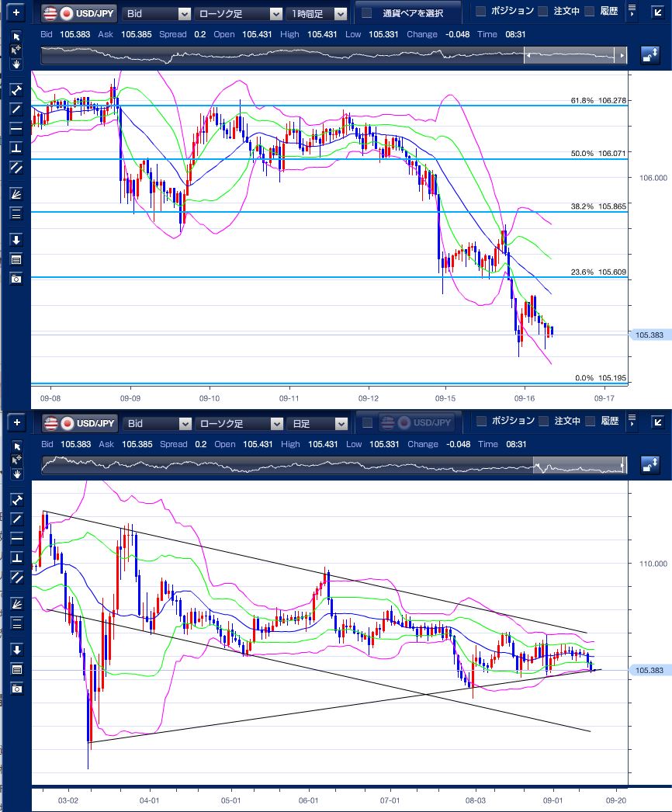Take chart snapshot with upper camera icon
This screenshot has width=672, height=812.
pos(16,279)
